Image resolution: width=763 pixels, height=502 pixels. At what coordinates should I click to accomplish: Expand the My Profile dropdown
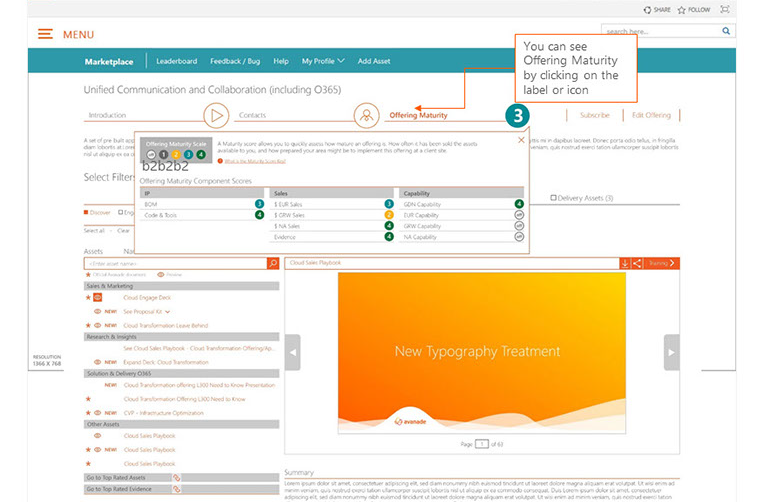[323, 61]
